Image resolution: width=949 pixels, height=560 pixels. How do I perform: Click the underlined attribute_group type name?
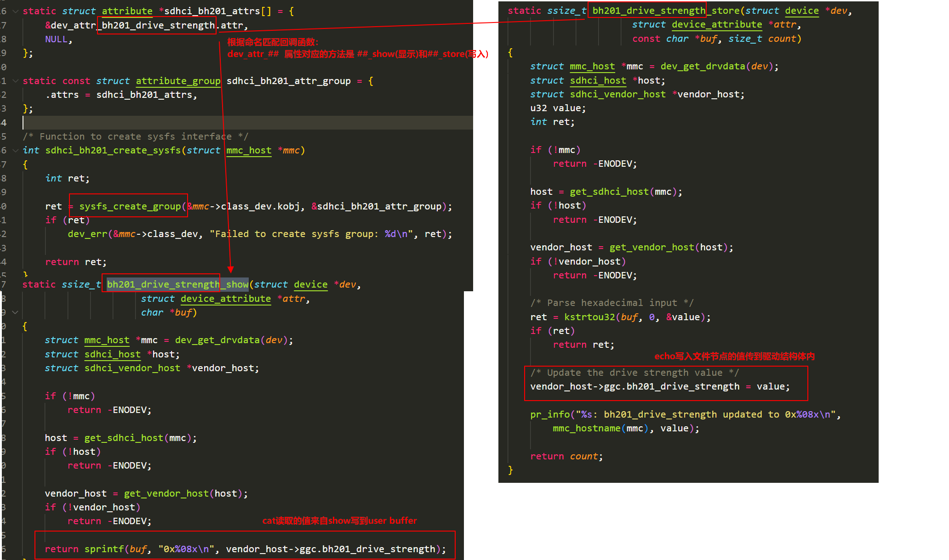178,81
